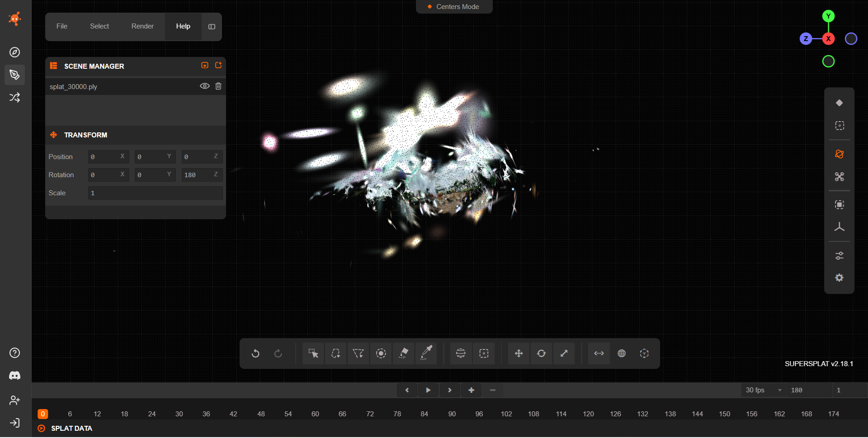This screenshot has height=438, width=868.
Task: Click the Undo icon in the bottom toolbar
Action: coord(255,353)
